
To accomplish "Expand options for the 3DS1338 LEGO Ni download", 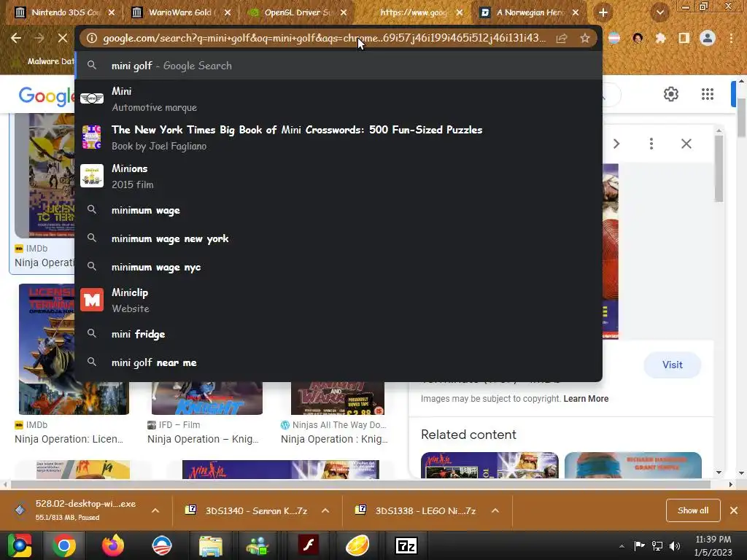I will click(495, 510).
